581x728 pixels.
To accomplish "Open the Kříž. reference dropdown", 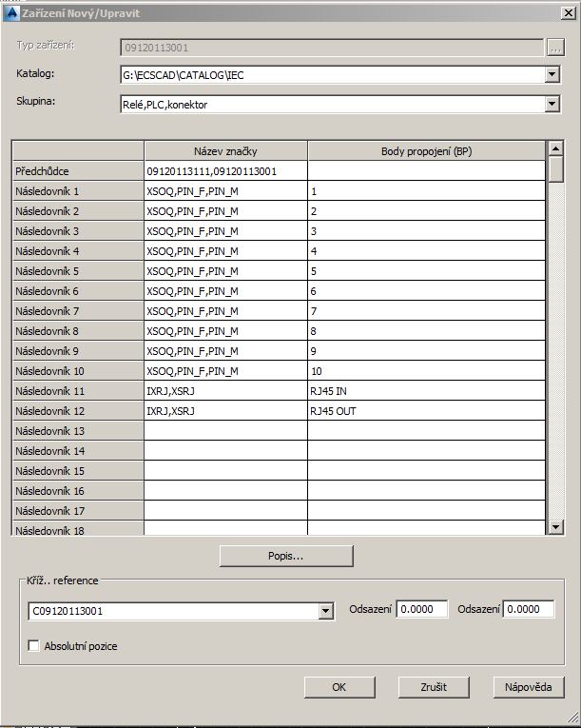I will coord(326,611).
